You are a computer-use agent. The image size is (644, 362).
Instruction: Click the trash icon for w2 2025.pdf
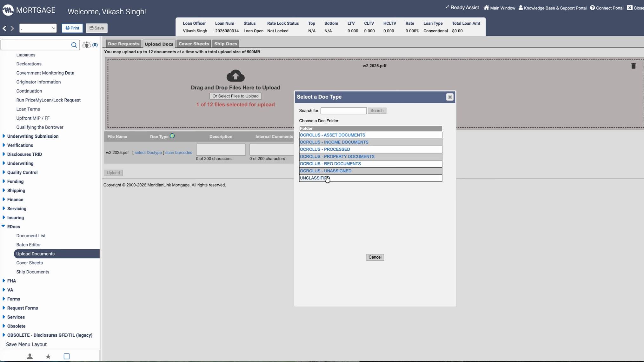(633, 66)
